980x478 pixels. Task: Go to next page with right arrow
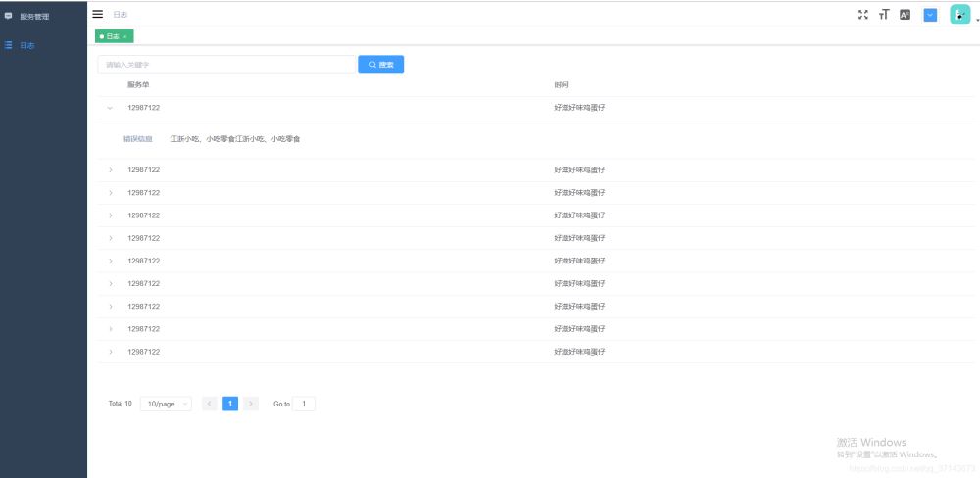coord(251,404)
